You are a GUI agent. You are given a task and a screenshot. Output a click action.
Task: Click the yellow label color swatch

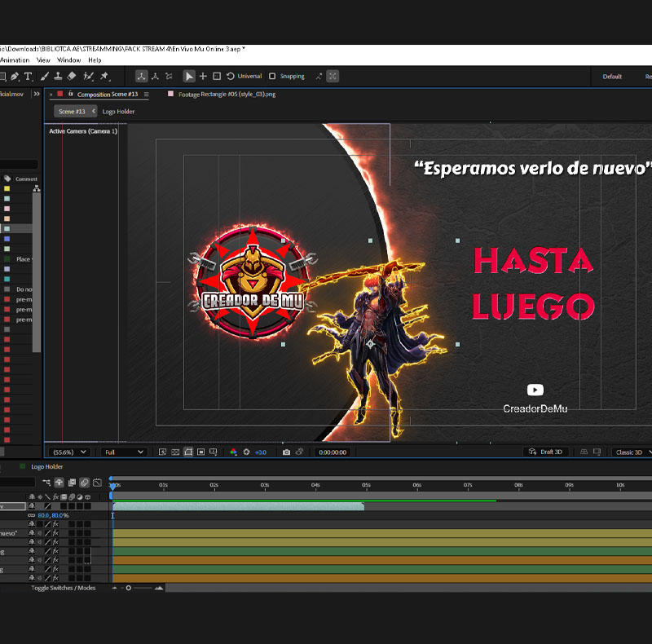click(7, 188)
